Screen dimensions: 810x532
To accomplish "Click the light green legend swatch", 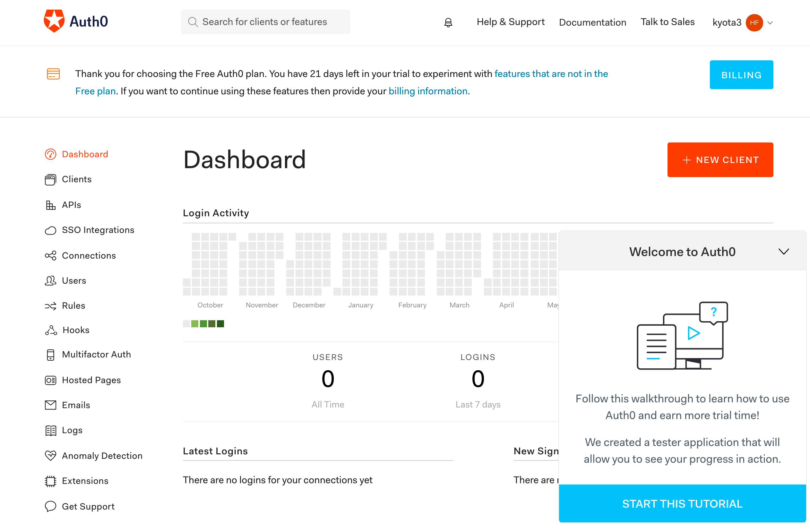I will tap(195, 324).
